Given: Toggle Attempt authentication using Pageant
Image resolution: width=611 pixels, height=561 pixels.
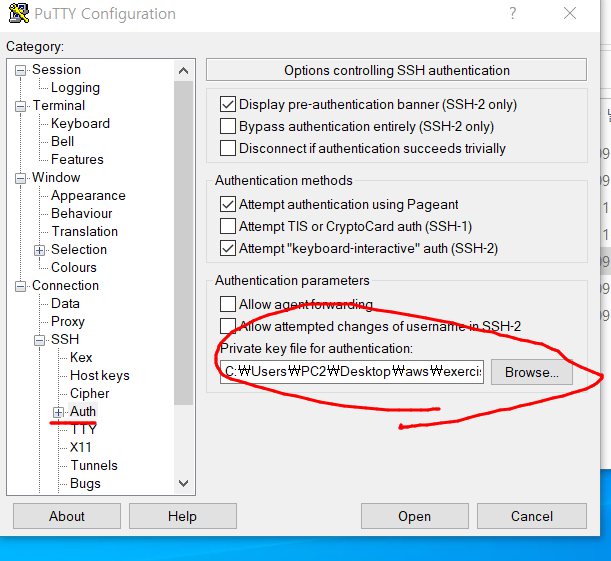Looking at the screenshot, I should tap(228, 204).
